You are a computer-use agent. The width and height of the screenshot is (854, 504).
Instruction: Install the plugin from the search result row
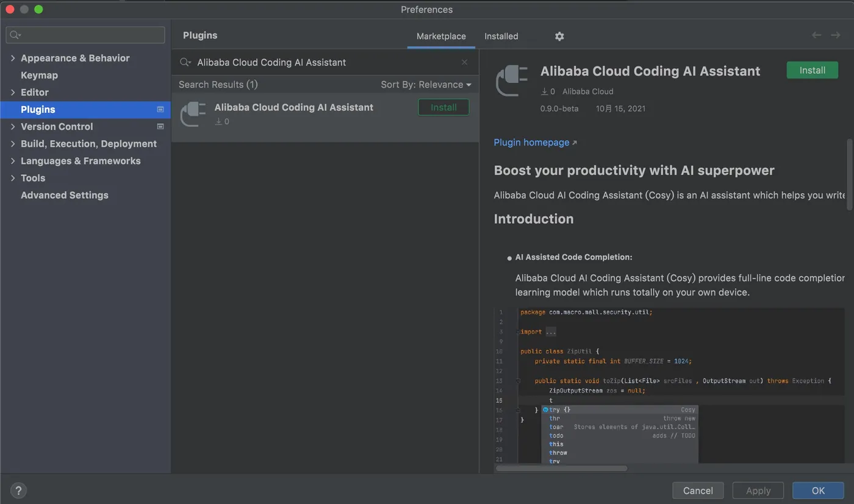pyautogui.click(x=443, y=107)
